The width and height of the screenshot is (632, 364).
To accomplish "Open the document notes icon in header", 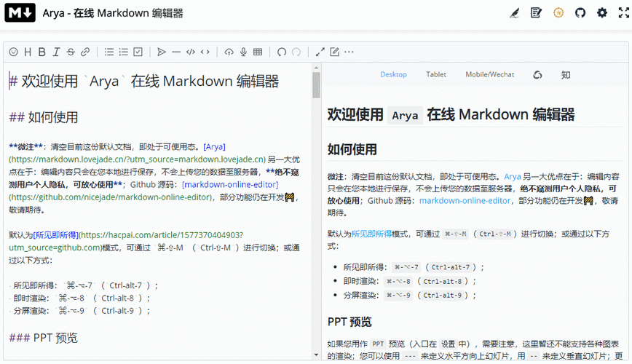I will click(x=536, y=13).
